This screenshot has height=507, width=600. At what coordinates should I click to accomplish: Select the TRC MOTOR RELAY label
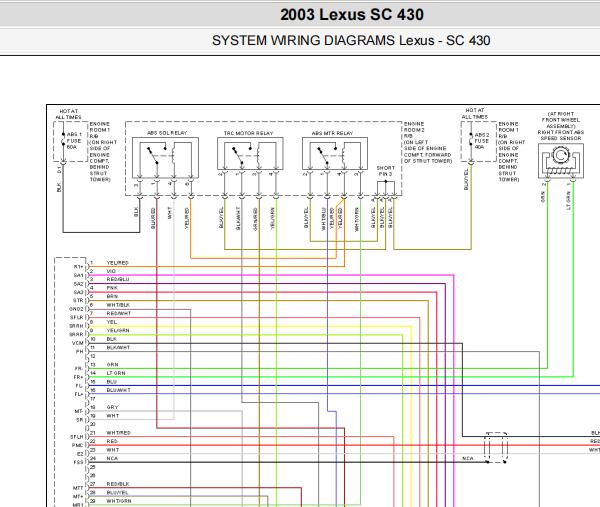pyautogui.click(x=249, y=133)
